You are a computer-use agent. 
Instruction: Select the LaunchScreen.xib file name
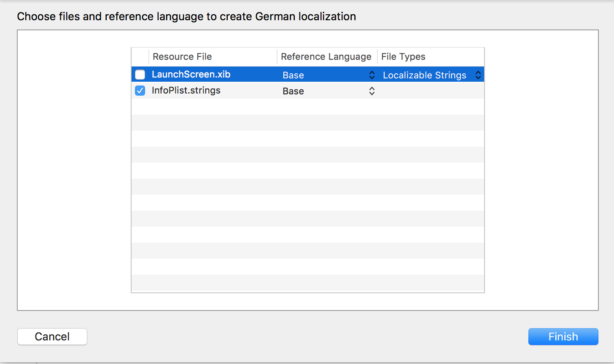pos(191,75)
